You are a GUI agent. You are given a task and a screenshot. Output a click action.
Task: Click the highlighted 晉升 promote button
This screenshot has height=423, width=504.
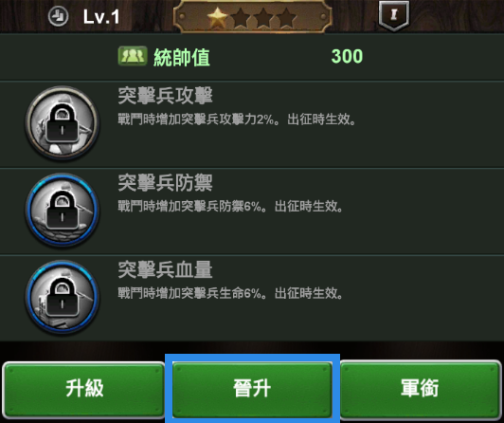click(x=252, y=390)
